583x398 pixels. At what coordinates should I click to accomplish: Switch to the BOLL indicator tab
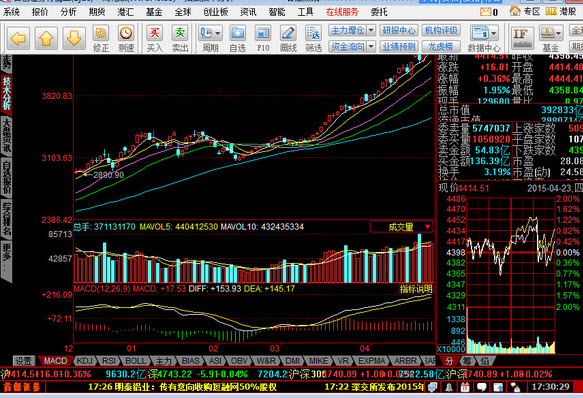pyautogui.click(x=136, y=360)
